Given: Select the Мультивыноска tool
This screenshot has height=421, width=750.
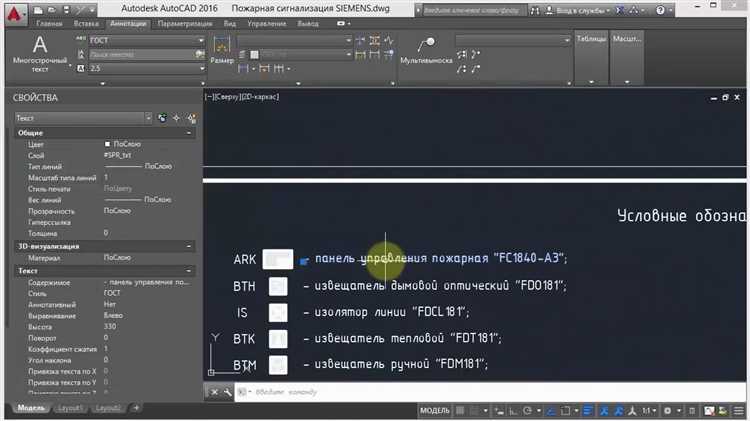Looking at the screenshot, I should click(426, 51).
